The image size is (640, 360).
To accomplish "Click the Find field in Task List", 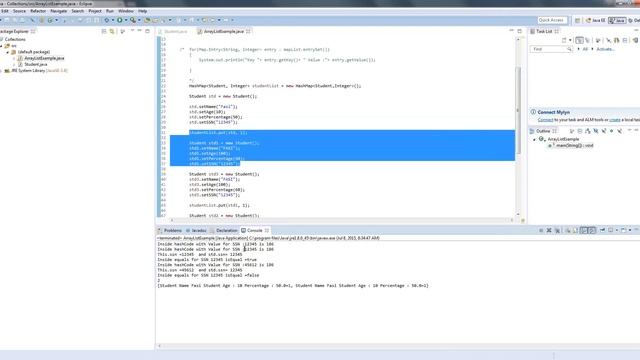I will [551, 49].
